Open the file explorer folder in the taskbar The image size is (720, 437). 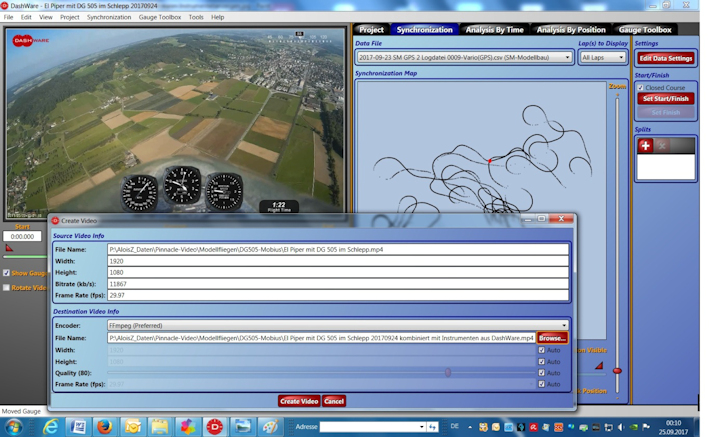159,427
